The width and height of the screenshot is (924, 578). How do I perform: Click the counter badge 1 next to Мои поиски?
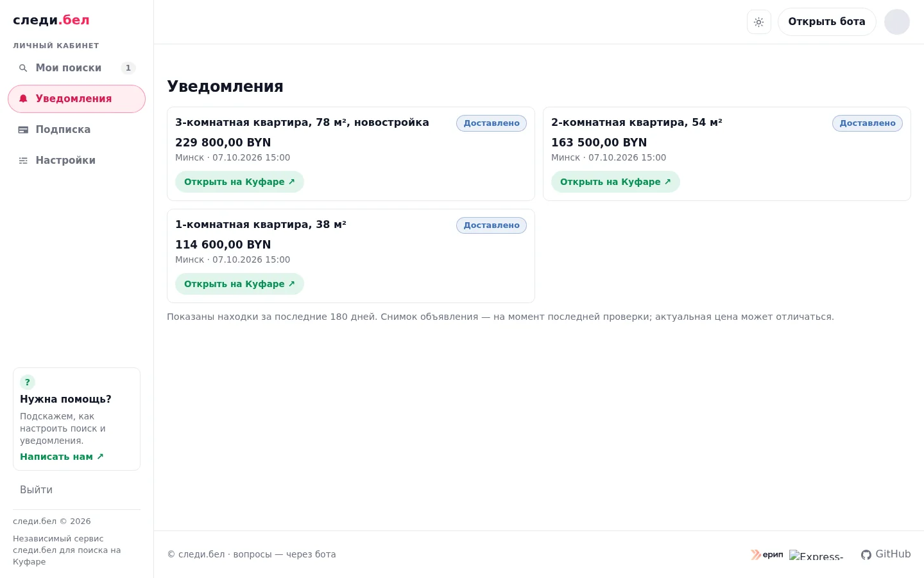(128, 68)
